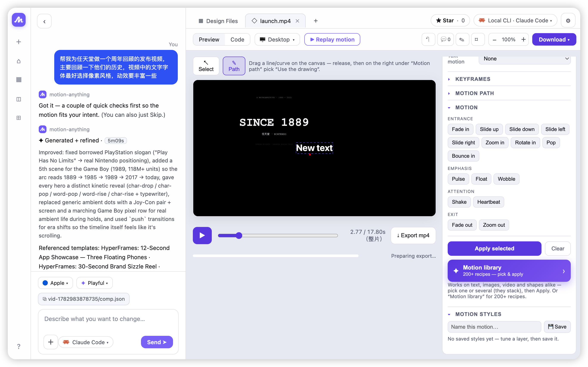Toggle the Shake attention effect
The height and width of the screenshot is (367, 588).
coord(459,202)
